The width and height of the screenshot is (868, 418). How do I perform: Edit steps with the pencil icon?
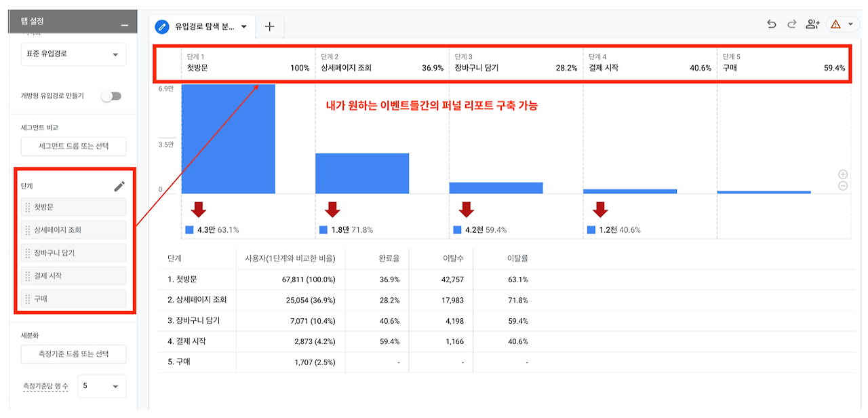(x=119, y=186)
